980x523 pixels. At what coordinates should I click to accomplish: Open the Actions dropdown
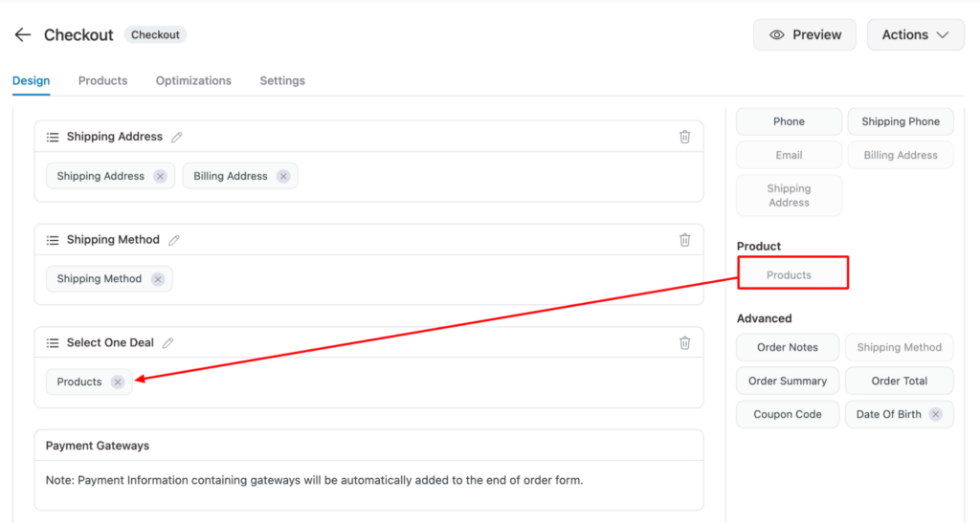click(x=915, y=34)
